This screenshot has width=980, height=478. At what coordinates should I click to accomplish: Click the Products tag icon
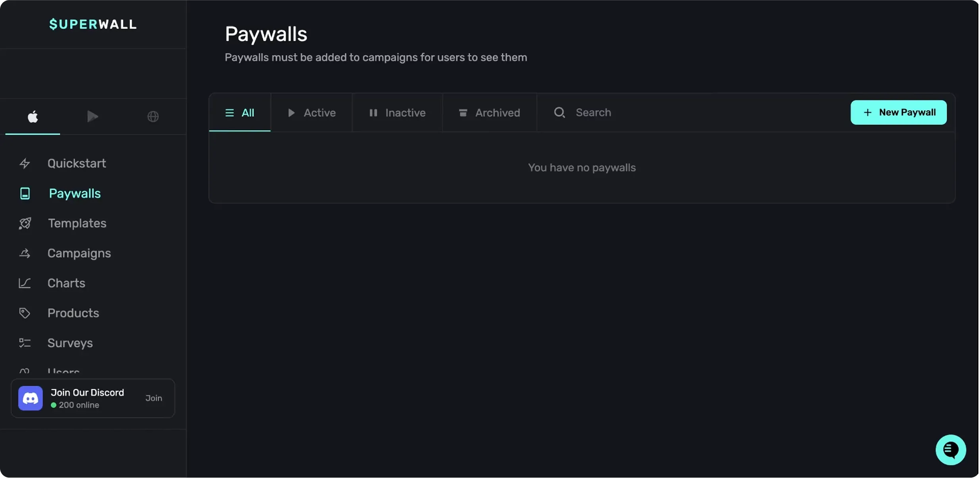tap(25, 313)
